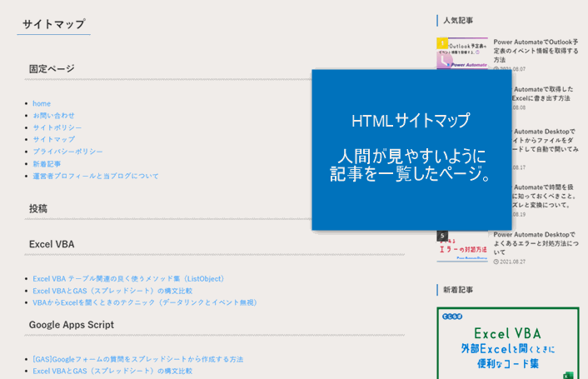Open the Automate Desktop ファイルをダウンロード popular article
The image size is (588, 379).
pyautogui.click(x=546, y=140)
